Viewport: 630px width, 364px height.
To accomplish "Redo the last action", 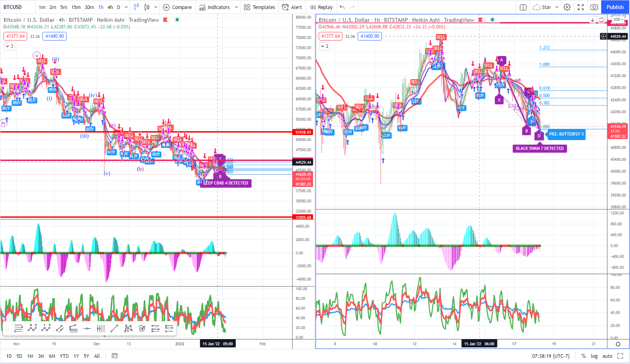I will point(352,7).
